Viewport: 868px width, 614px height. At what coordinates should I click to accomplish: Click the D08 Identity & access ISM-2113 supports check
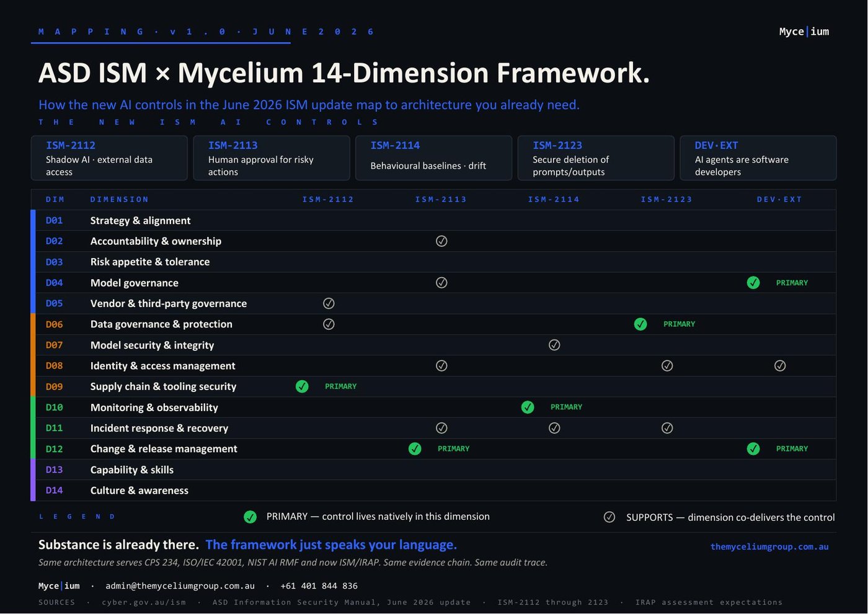tap(441, 366)
